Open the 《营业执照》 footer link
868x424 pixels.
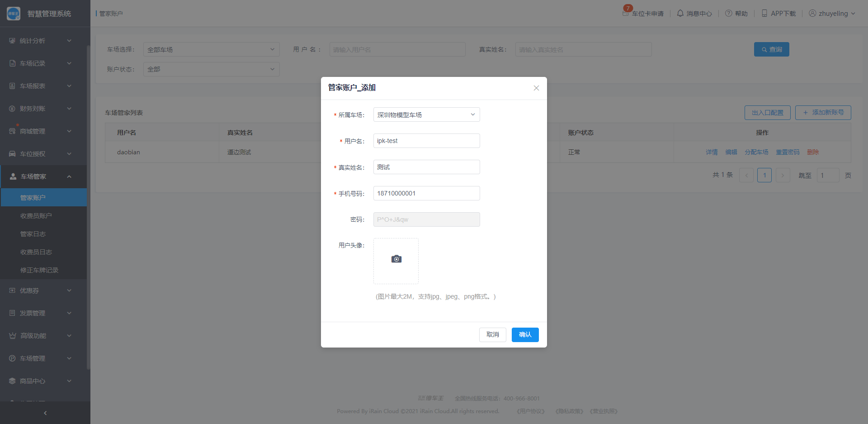click(604, 411)
